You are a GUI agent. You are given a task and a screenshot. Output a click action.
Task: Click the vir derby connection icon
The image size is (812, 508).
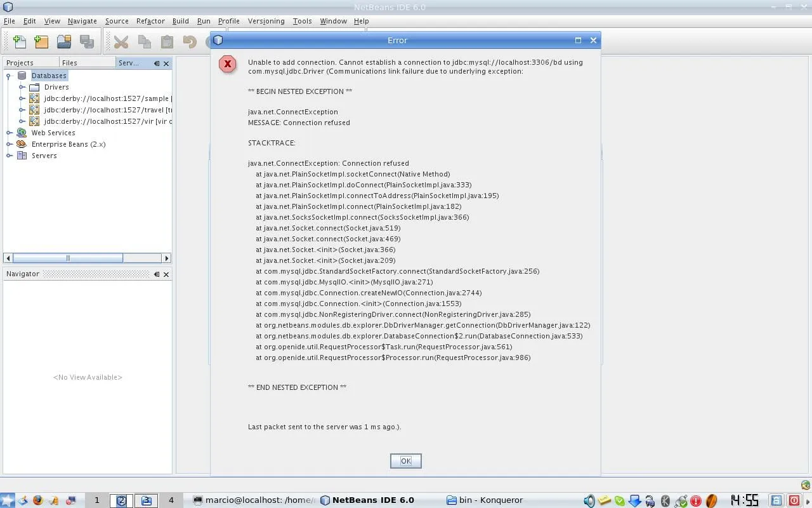pyautogui.click(x=34, y=121)
